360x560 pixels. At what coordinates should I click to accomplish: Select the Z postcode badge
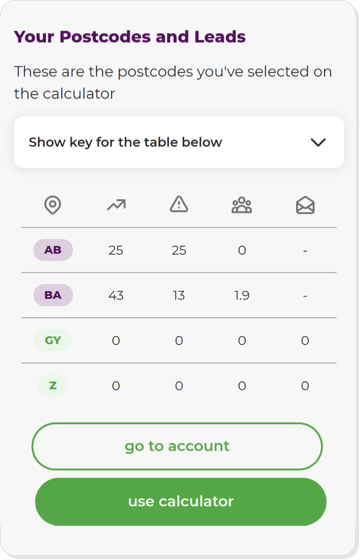click(53, 386)
